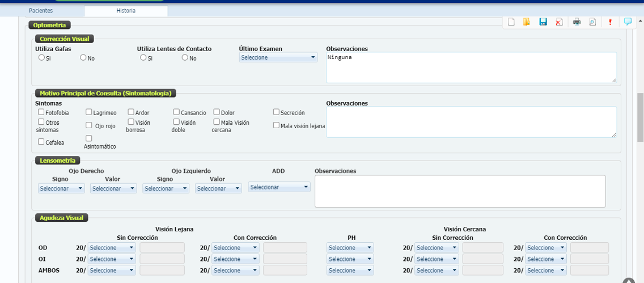
Task: Open the orange folder icon
Action: (527, 22)
